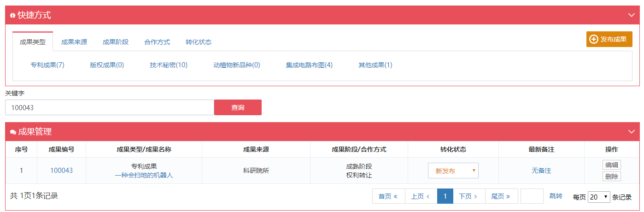This screenshot has width=644, height=212.
Task: Filter by 专利成果(7)
Action: (47, 65)
